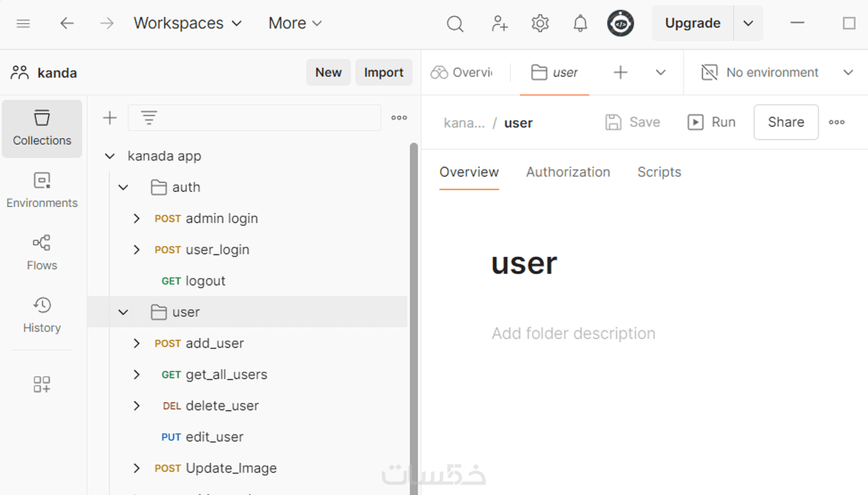Open the Flows sidebar panel
The image size is (868, 495).
click(42, 253)
